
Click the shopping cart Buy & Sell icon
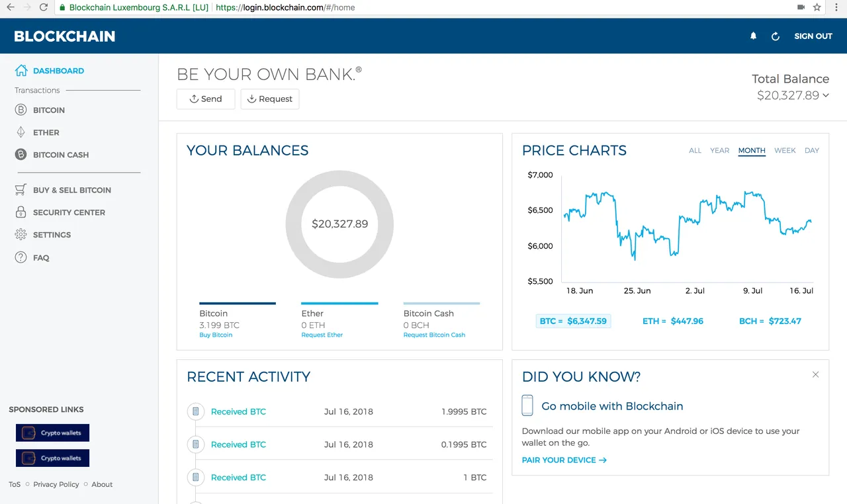[x=21, y=190]
